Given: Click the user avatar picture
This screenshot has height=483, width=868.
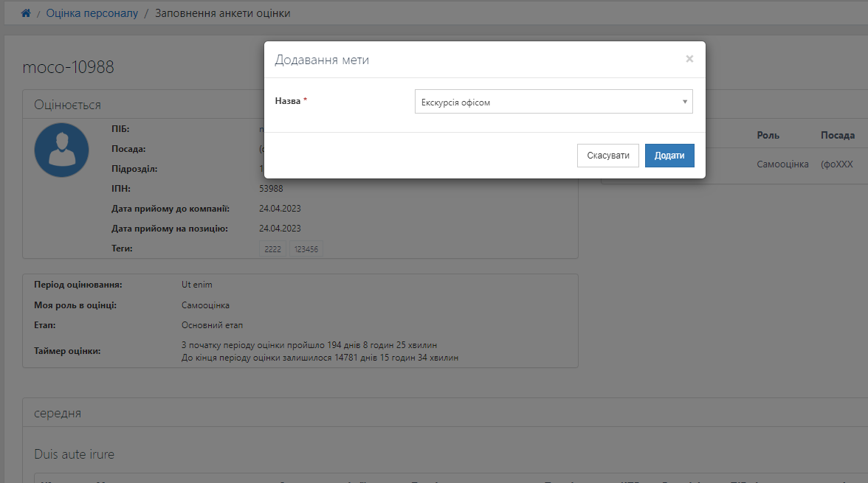Looking at the screenshot, I should pos(61,150).
